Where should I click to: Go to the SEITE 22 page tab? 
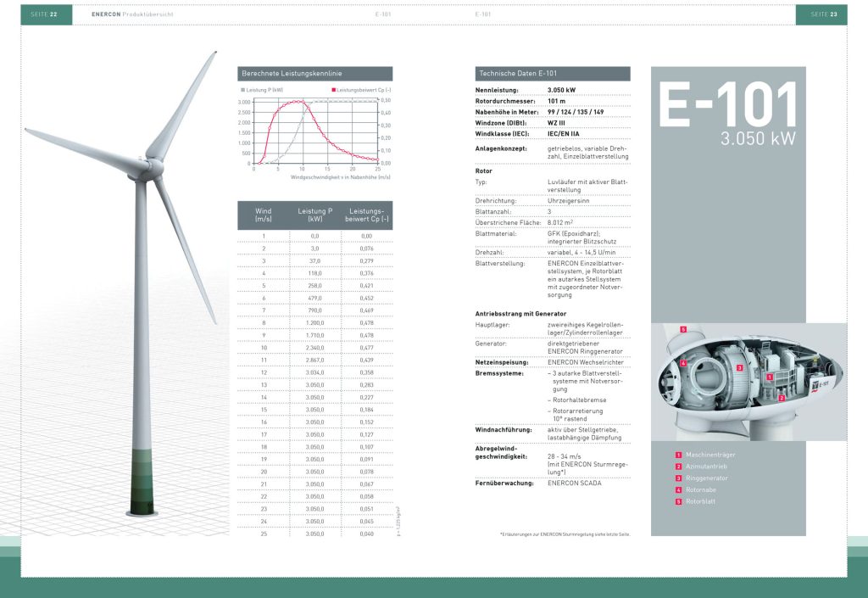pos(43,14)
